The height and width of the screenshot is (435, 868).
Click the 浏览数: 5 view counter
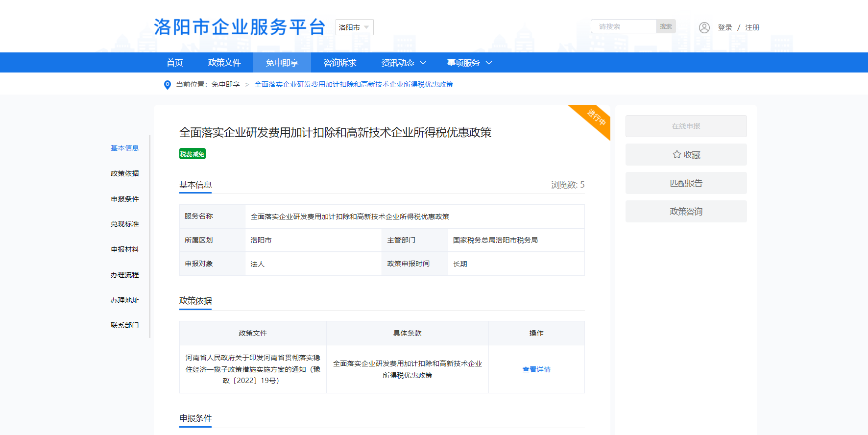tap(568, 185)
